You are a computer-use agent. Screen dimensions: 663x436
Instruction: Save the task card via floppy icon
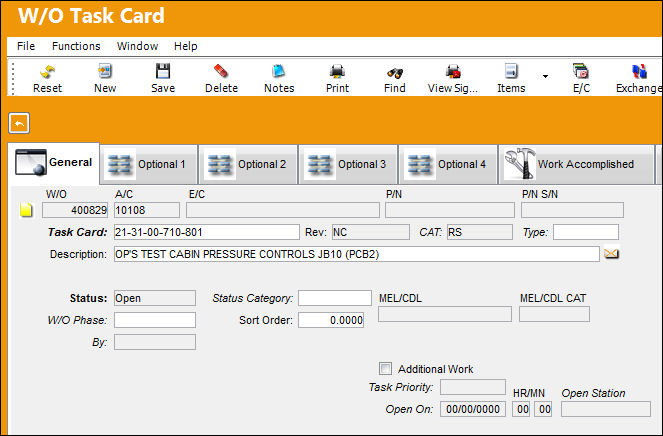pos(163,71)
